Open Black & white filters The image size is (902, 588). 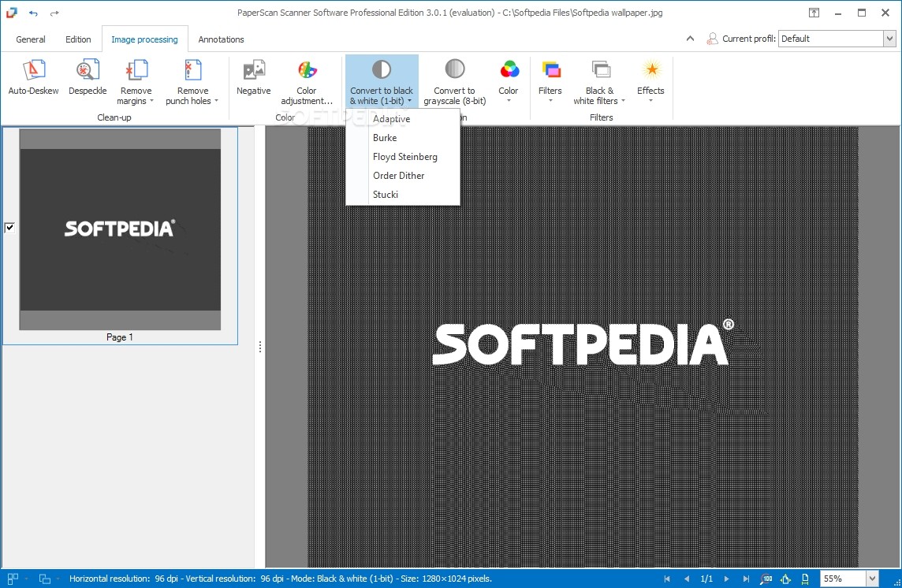tap(599, 81)
